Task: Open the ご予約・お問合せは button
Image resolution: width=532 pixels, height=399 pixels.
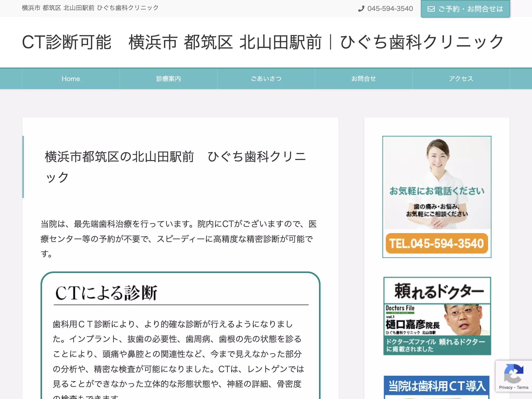Action: point(465,9)
